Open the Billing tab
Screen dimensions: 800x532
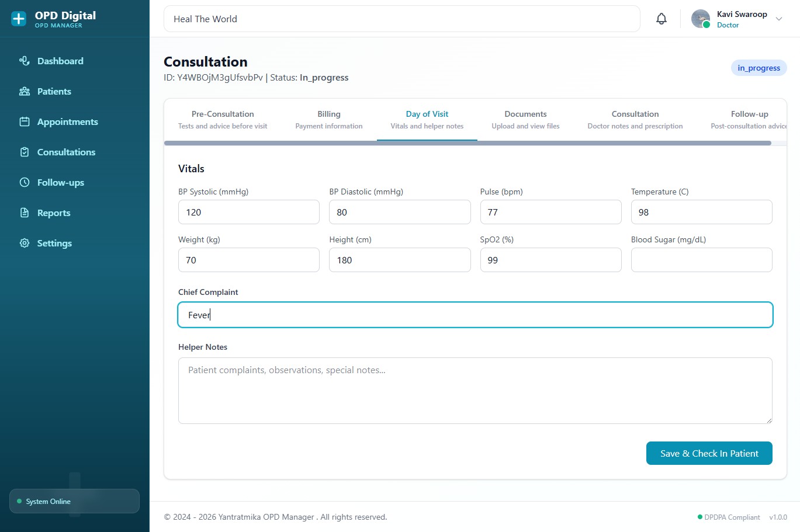[x=328, y=119]
